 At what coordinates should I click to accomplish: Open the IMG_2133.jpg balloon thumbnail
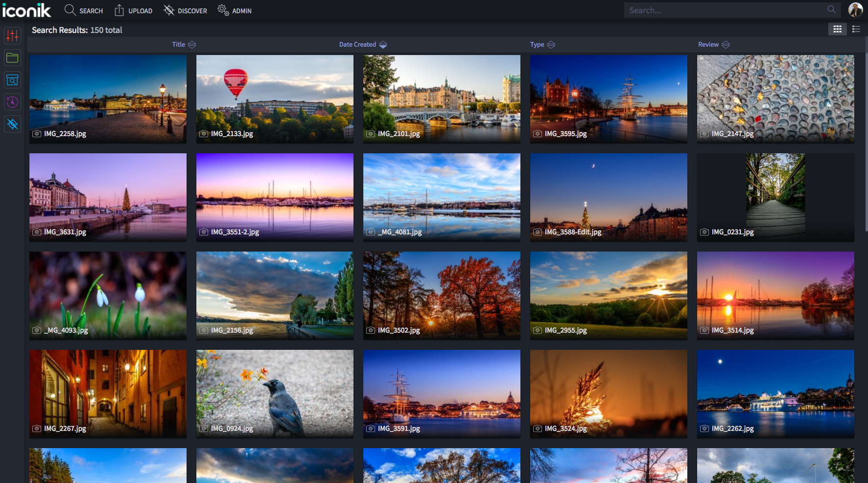tap(274, 99)
